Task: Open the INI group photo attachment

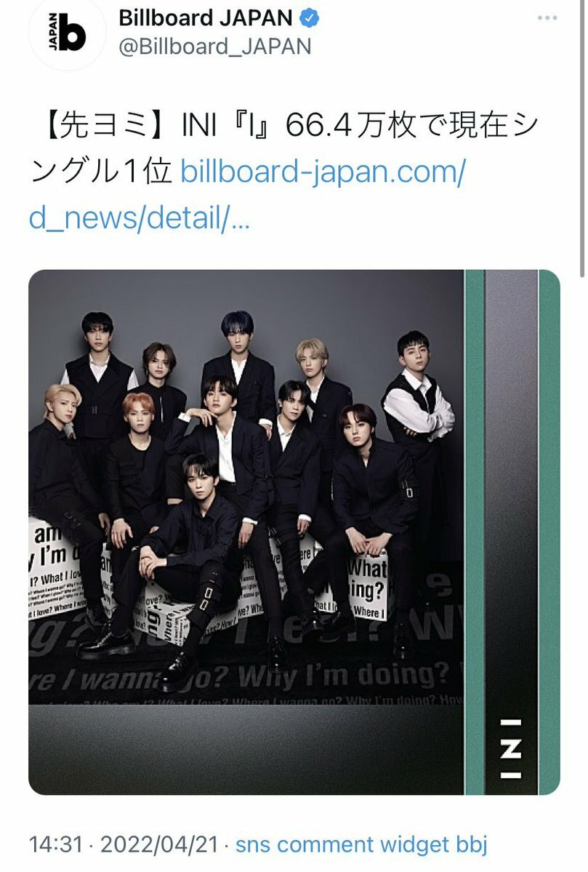Action: (x=294, y=532)
